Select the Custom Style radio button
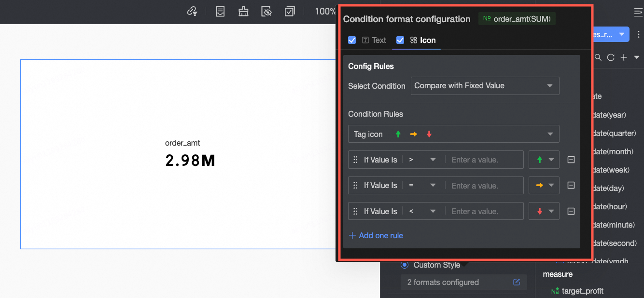The width and height of the screenshot is (644, 298). point(405,265)
